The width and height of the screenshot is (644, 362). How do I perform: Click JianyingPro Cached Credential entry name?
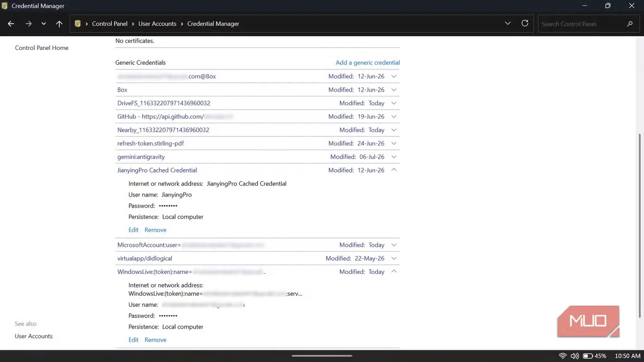157,170
